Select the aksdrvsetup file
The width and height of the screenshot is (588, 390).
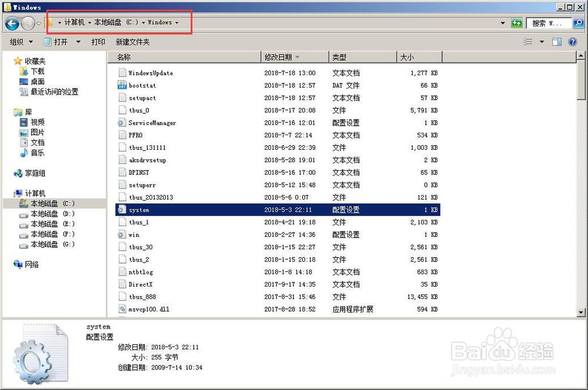(x=278, y=160)
